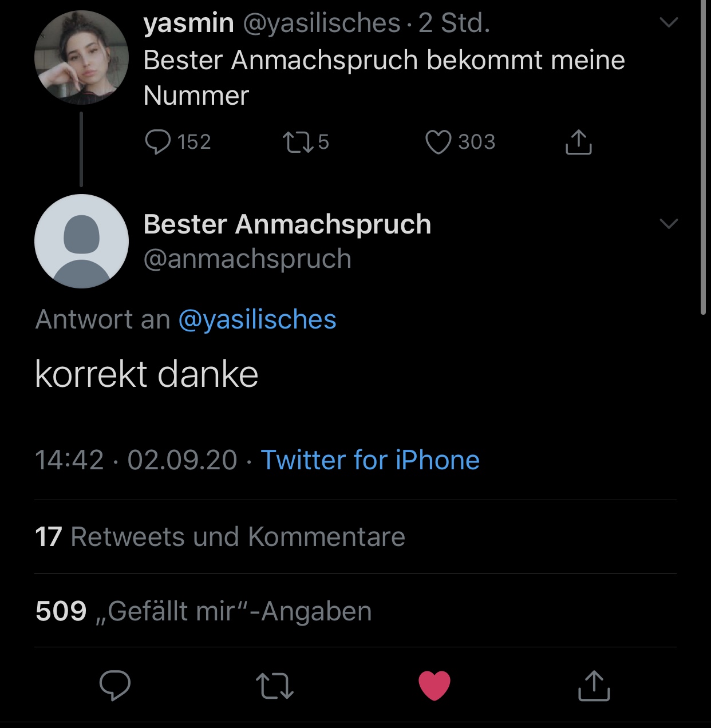Unlike the reply using the red heart
The height and width of the screenshot is (728, 711).
(434, 685)
